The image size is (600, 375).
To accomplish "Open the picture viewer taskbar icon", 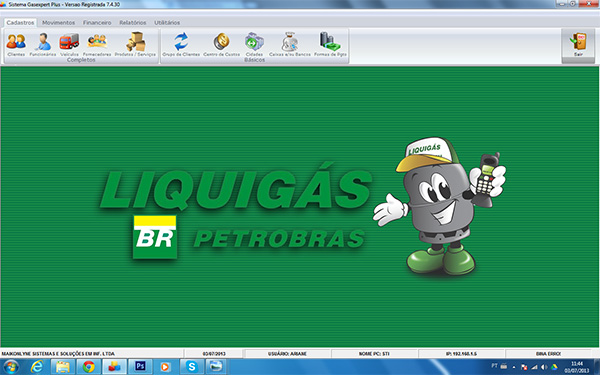I will click(x=216, y=367).
